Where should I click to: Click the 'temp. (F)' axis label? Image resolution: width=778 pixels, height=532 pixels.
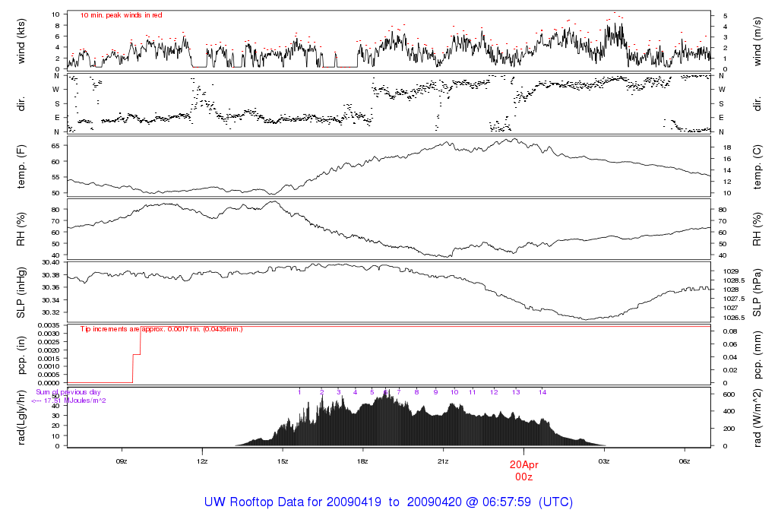pos(21,166)
